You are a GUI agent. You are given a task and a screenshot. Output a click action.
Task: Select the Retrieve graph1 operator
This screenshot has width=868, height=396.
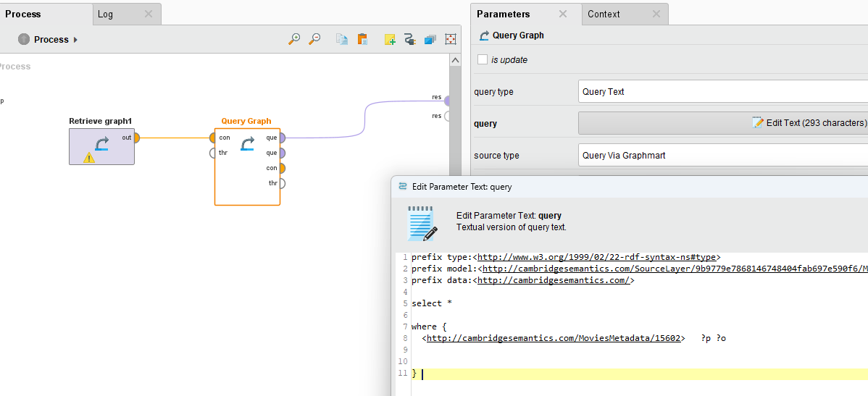point(101,146)
